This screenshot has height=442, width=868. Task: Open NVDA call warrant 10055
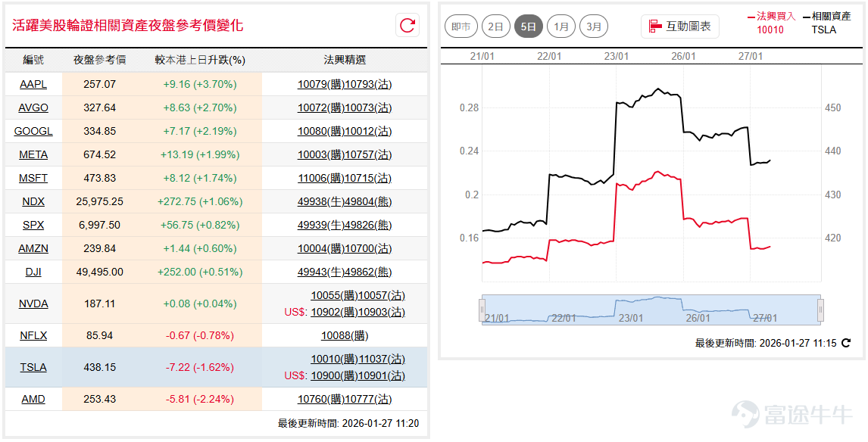[334, 296]
